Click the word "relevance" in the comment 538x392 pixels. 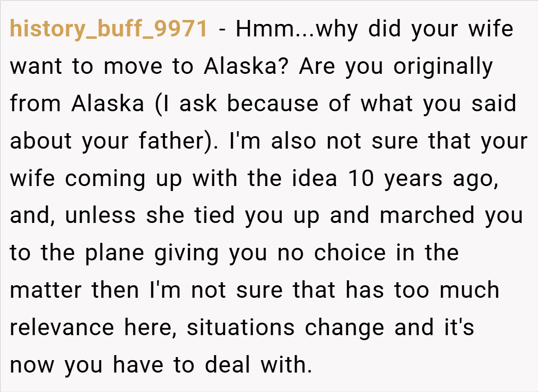(x=62, y=328)
